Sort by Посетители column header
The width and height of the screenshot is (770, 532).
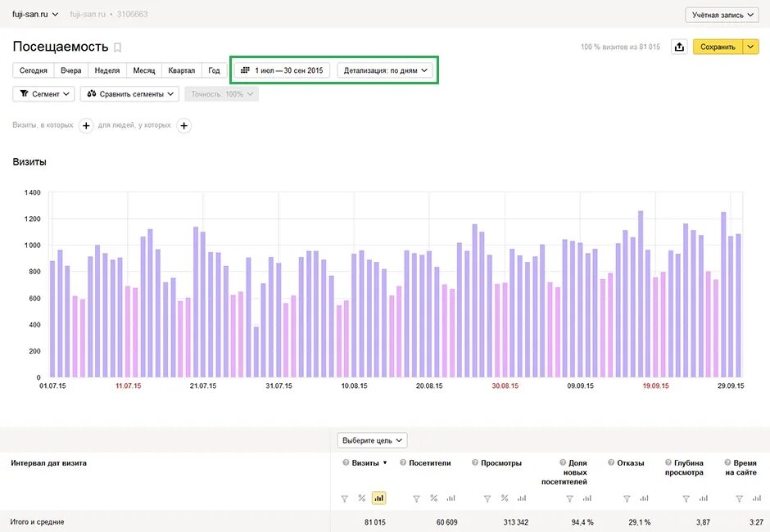[x=430, y=462]
